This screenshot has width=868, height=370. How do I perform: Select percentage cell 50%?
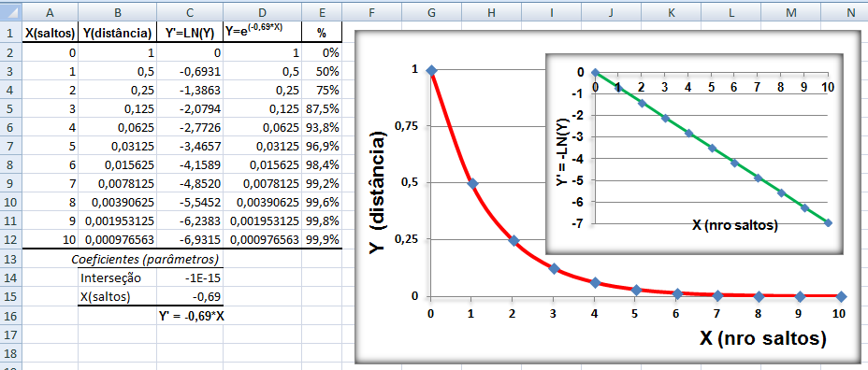point(322,71)
